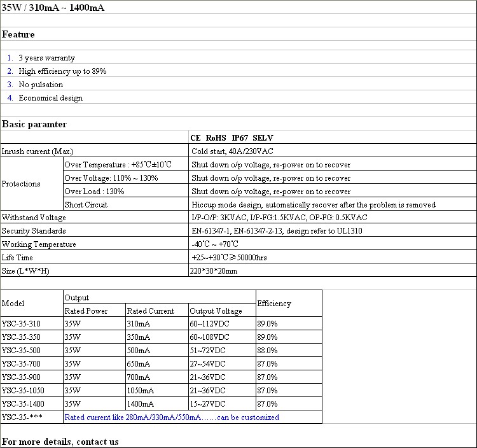This screenshot has height=448, width=477.
Task: Select the 'Inrush current (Max)' row label
Action: (x=37, y=151)
